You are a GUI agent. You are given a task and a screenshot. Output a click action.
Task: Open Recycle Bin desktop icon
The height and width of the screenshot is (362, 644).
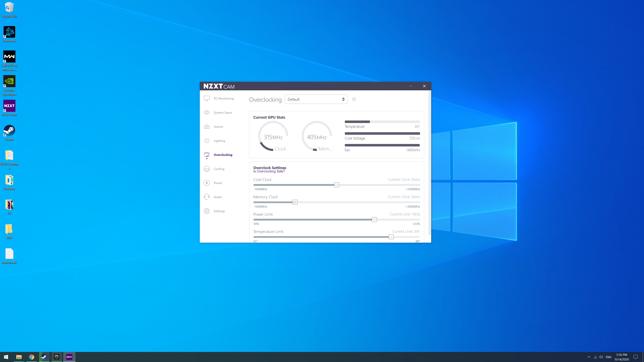(9, 10)
